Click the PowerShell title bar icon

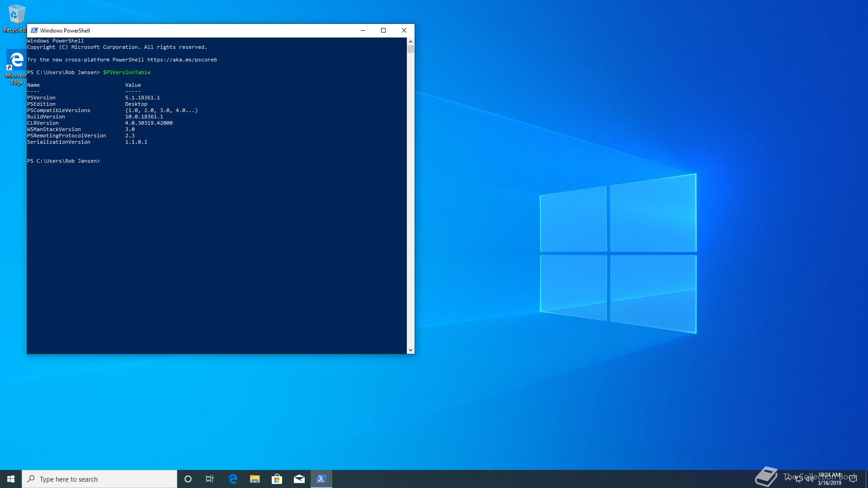34,30
